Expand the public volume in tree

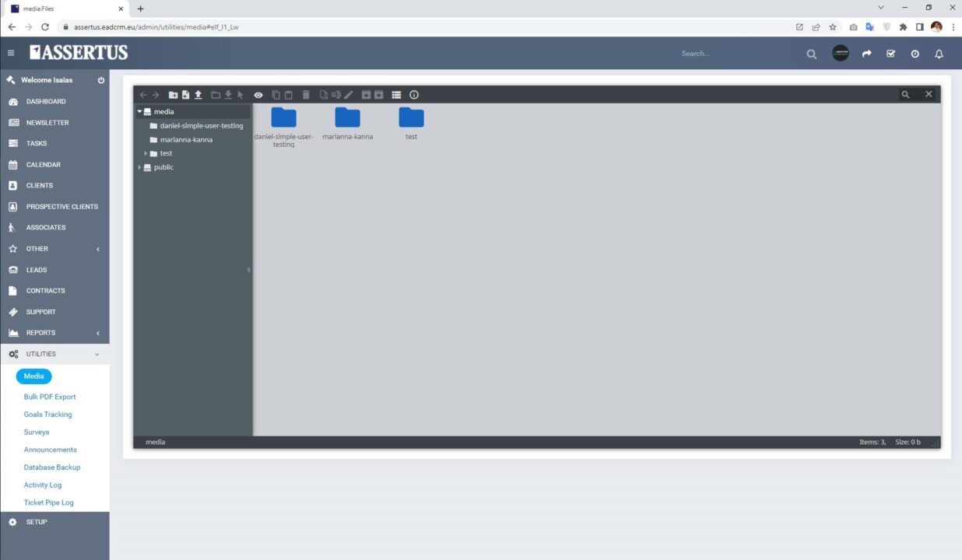[139, 167]
